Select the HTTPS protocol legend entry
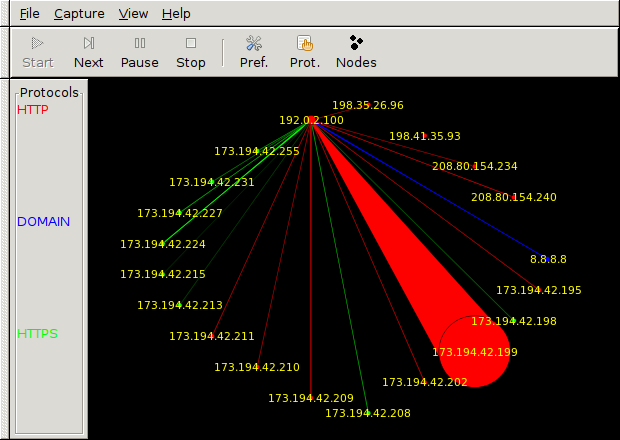Image resolution: width=620 pixels, height=440 pixels. point(38,333)
